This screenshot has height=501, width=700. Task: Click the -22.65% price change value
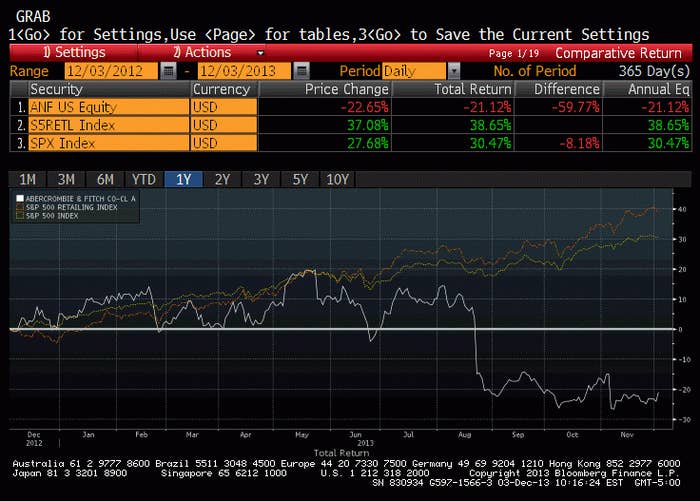coord(364,107)
